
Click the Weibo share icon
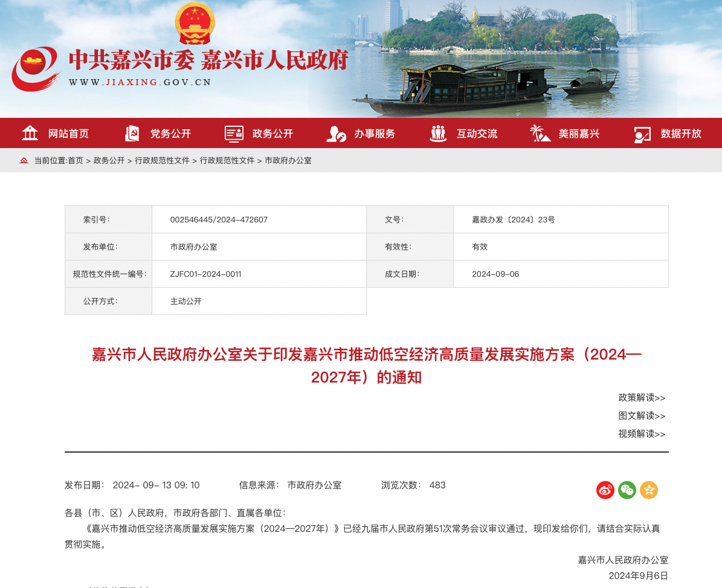pos(605,490)
